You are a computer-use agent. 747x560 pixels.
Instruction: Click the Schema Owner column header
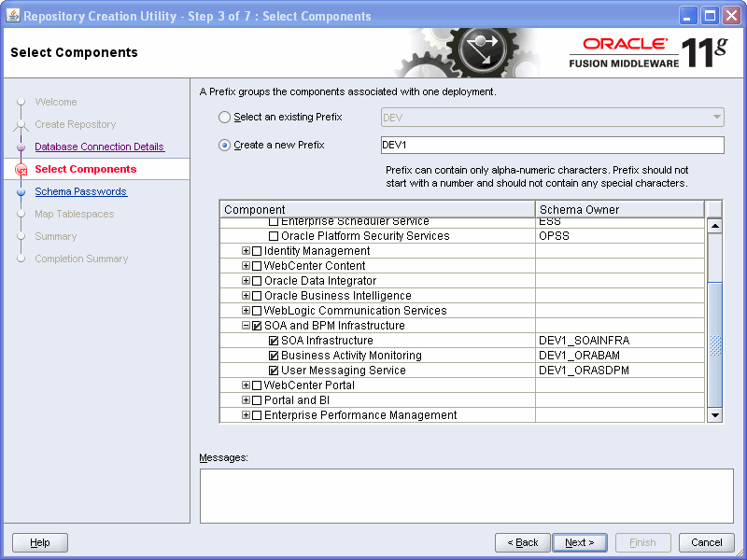click(620, 209)
